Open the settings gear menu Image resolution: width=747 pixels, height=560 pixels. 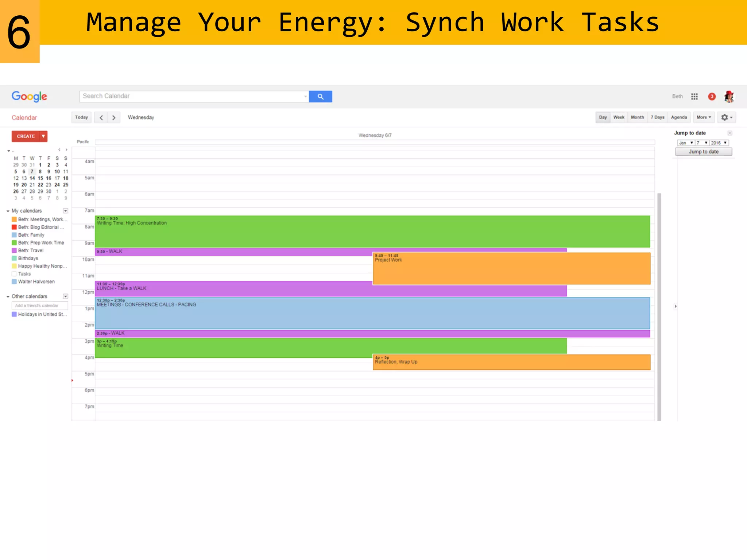pyautogui.click(x=727, y=117)
